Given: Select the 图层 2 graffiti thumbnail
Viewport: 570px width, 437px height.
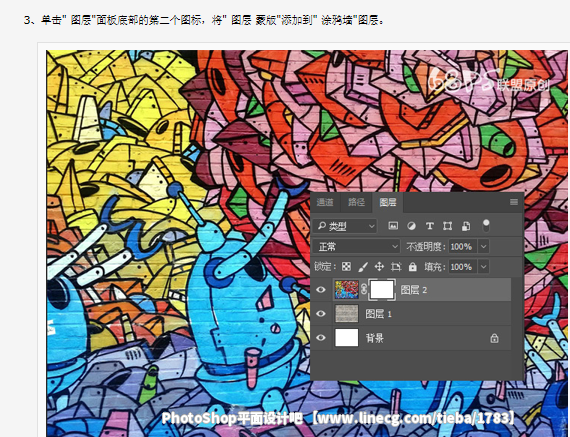Looking at the screenshot, I should pyautogui.click(x=346, y=290).
